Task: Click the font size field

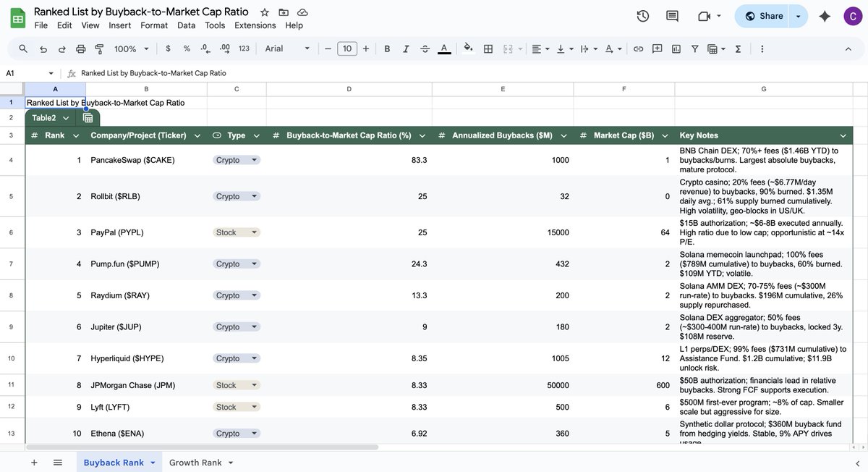Action: pyautogui.click(x=347, y=49)
